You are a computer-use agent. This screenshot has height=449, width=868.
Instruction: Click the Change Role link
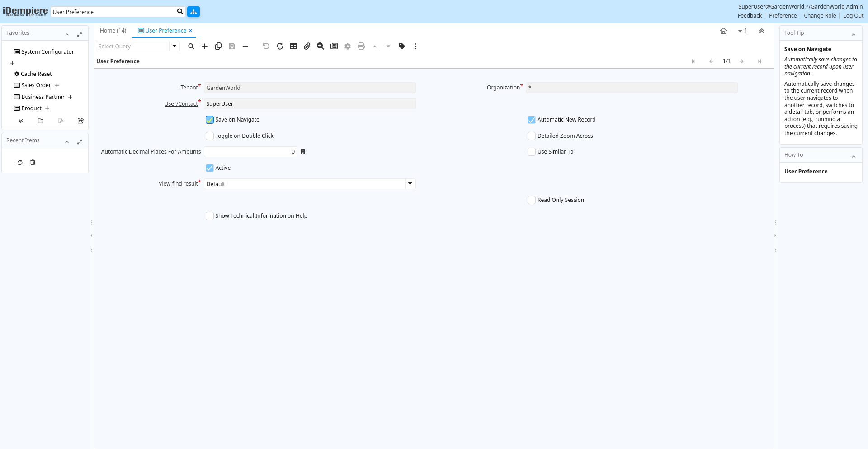click(820, 16)
